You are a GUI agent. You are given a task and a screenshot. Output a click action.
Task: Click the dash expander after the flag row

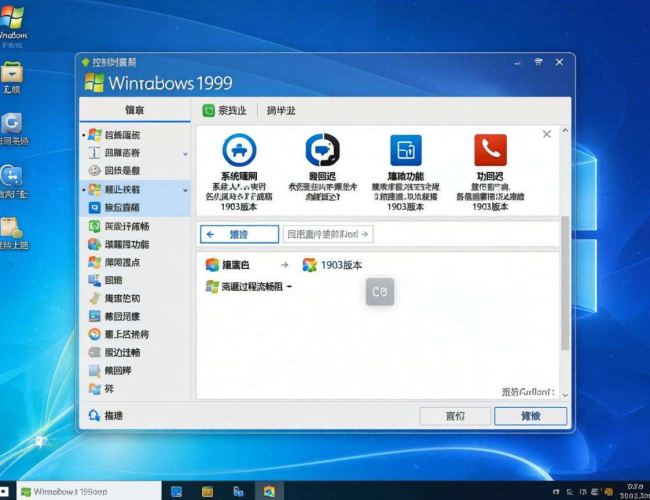click(x=289, y=286)
